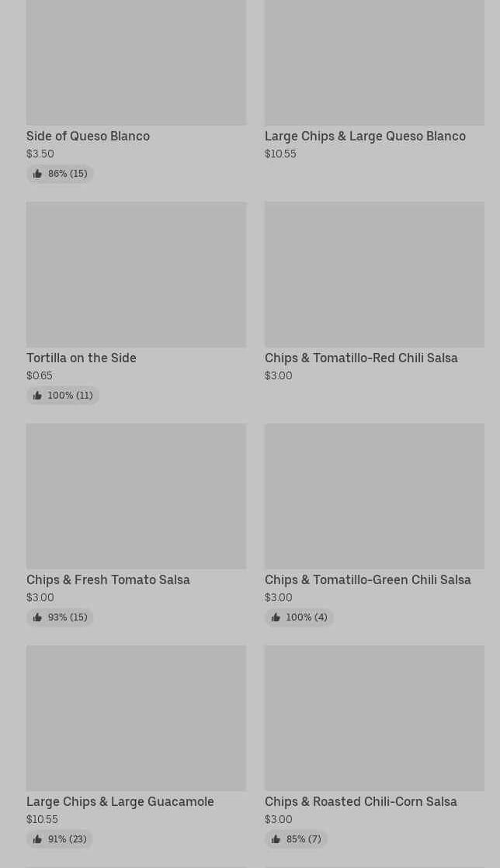Click thumbs-up icon under Tortilla on the Side

click(x=37, y=396)
